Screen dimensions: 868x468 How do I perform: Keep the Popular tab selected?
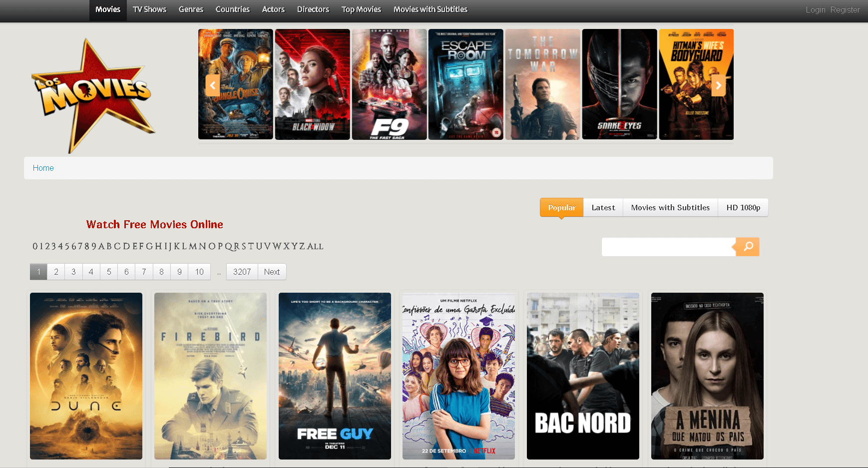point(561,207)
